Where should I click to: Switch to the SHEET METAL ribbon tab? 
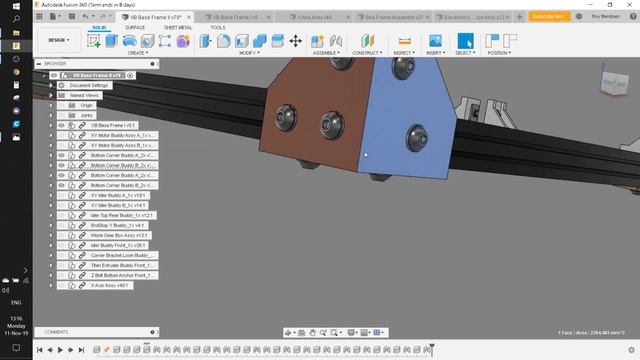[x=178, y=27]
